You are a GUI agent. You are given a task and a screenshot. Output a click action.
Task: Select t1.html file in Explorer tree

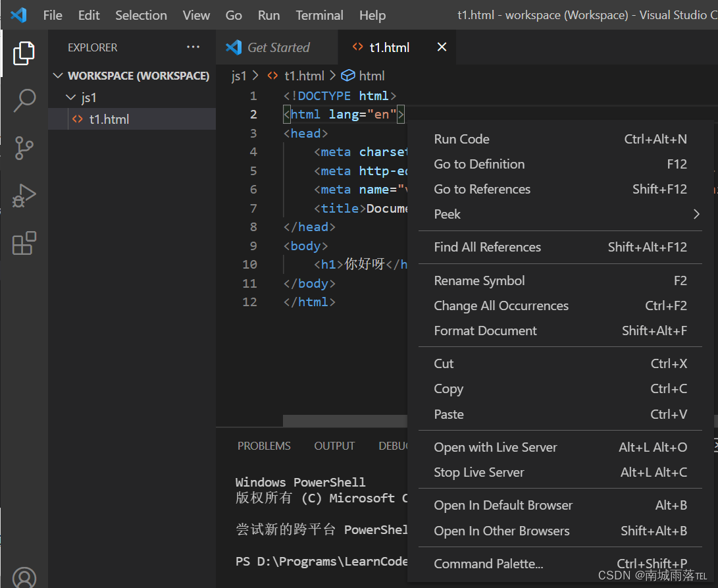point(132,119)
